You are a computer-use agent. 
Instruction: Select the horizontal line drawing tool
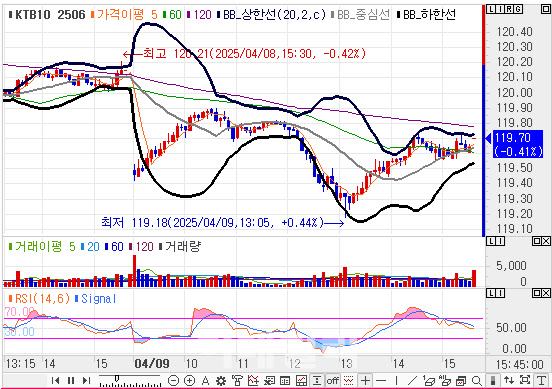[x=381, y=381]
